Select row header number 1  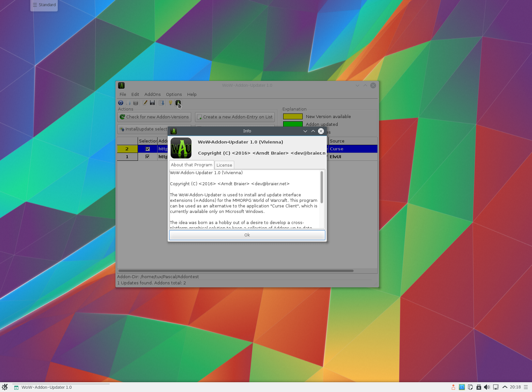(127, 157)
